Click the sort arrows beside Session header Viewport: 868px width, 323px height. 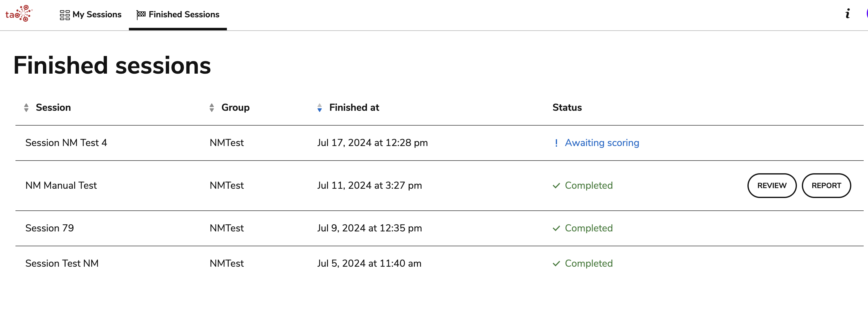[27, 108]
